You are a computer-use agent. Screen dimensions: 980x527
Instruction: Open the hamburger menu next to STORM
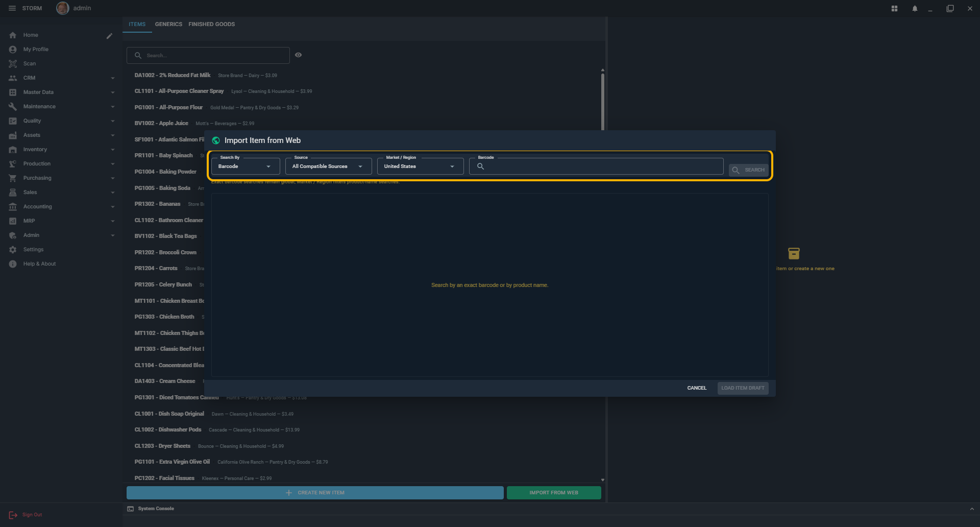12,8
